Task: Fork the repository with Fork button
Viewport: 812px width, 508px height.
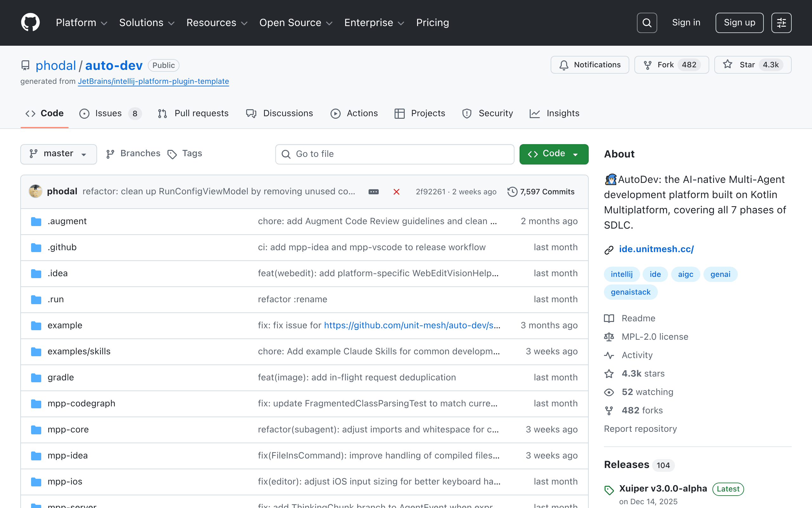Action: tap(671, 65)
